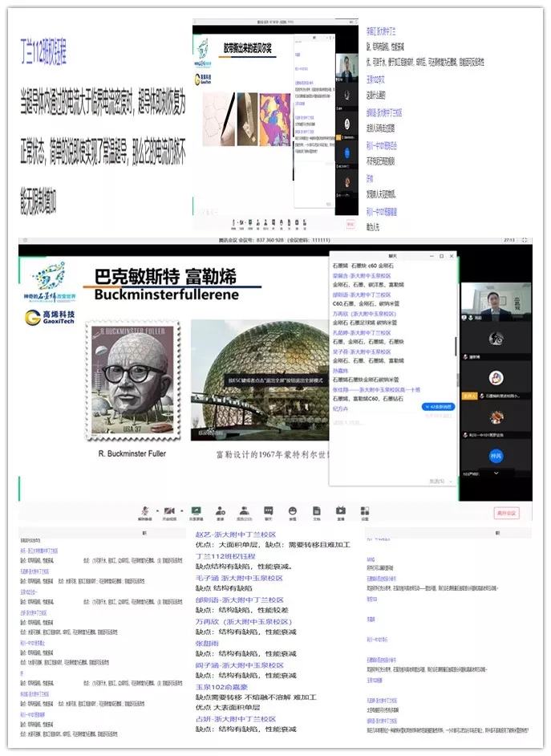Click 赵艺-浙大附中丁兰校区 in bottom list
Screen dimensions: 551x756
point(236,534)
